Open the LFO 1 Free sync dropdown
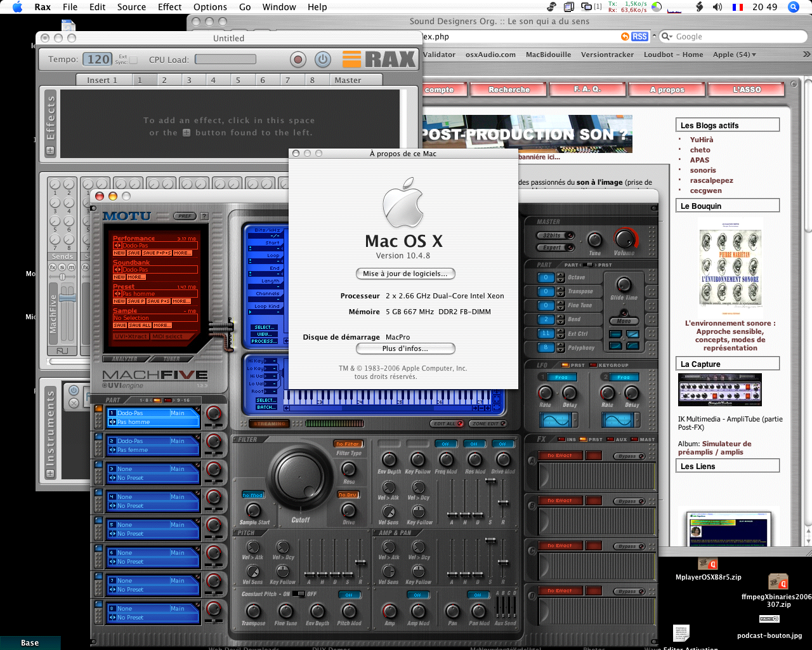The width and height of the screenshot is (812, 650). [561, 377]
